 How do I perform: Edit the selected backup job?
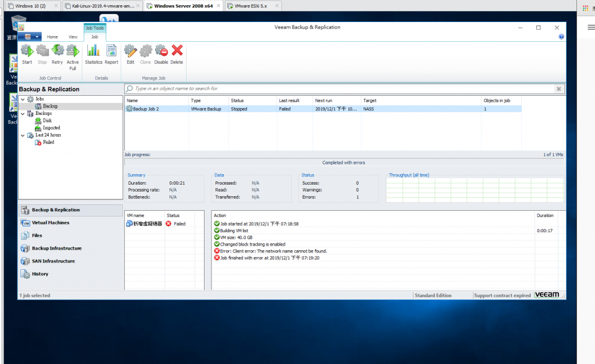130,54
